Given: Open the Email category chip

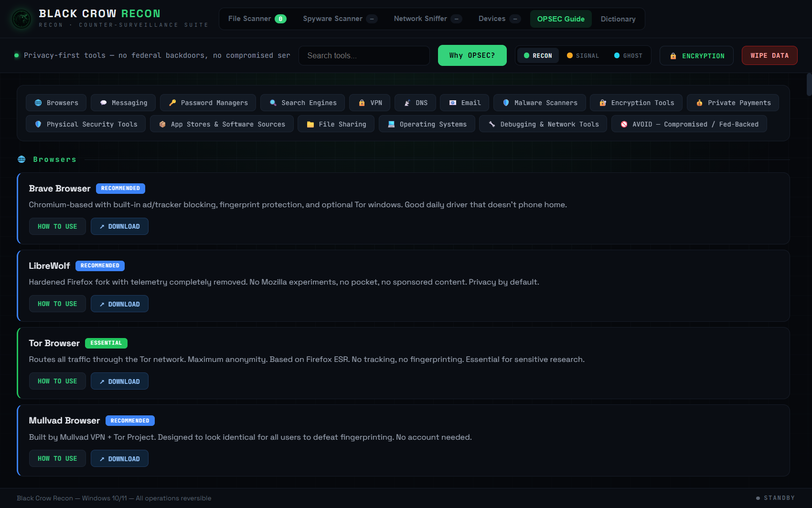Looking at the screenshot, I should [464, 103].
